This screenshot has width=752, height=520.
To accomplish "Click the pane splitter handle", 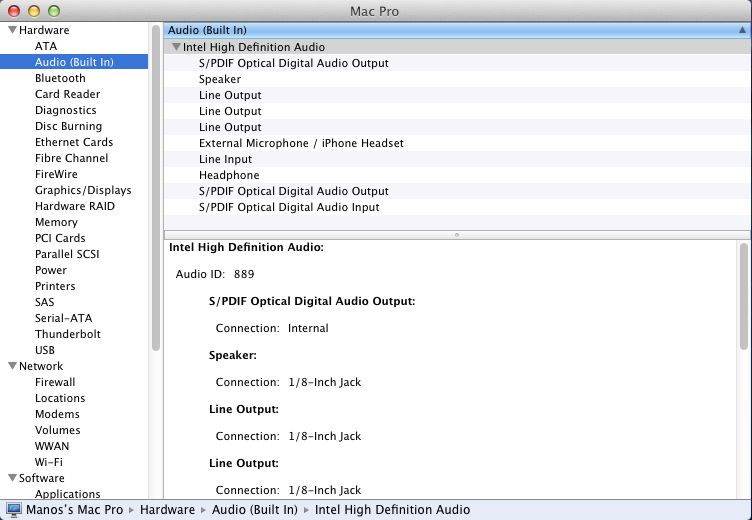I will (457, 235).
